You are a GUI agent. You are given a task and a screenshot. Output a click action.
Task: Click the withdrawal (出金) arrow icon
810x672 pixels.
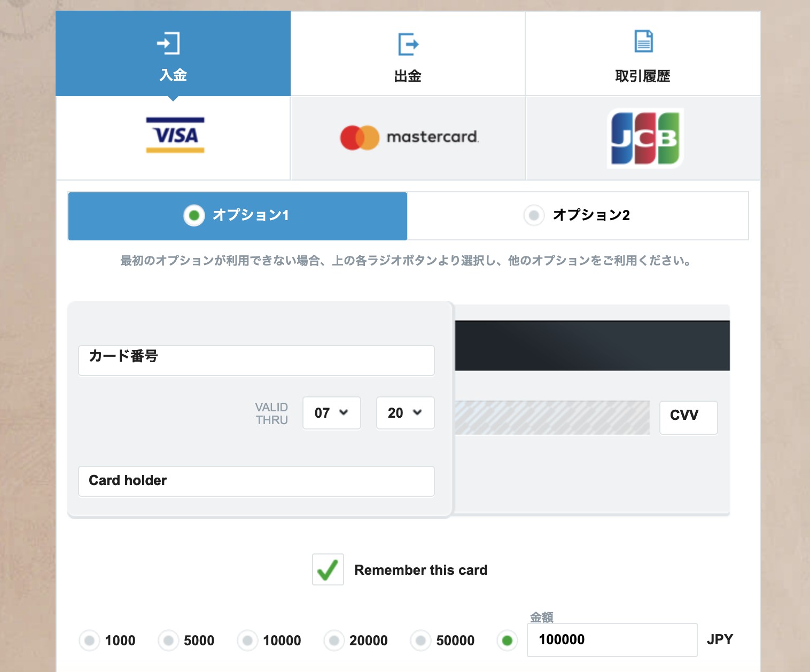click(408, 44)
